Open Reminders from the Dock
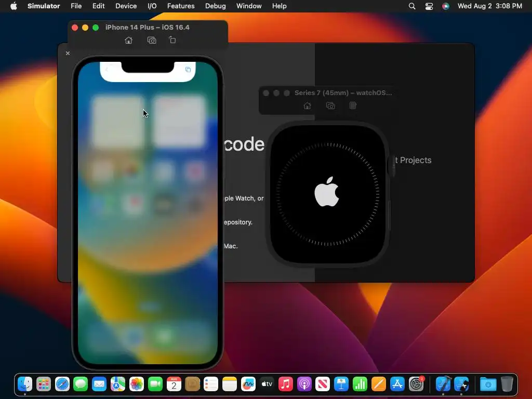Viewport: 532px width, 399px height. tap(211, 384)
